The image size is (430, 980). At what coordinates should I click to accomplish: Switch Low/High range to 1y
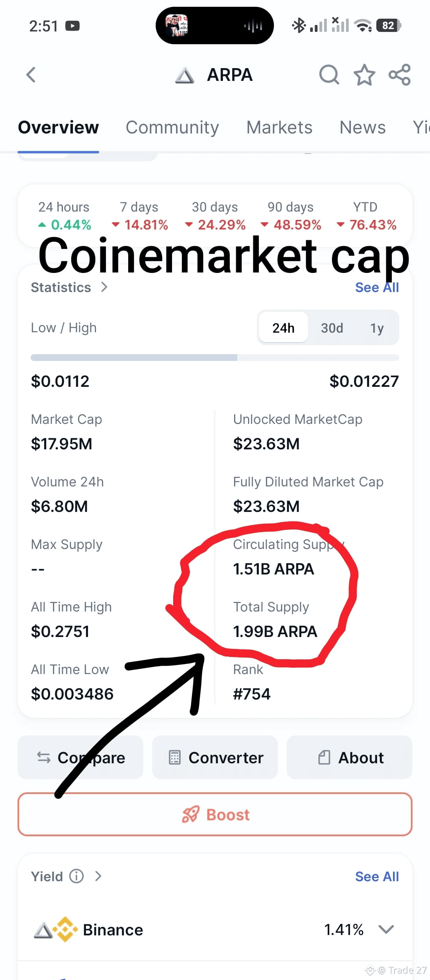pos(377,327)
